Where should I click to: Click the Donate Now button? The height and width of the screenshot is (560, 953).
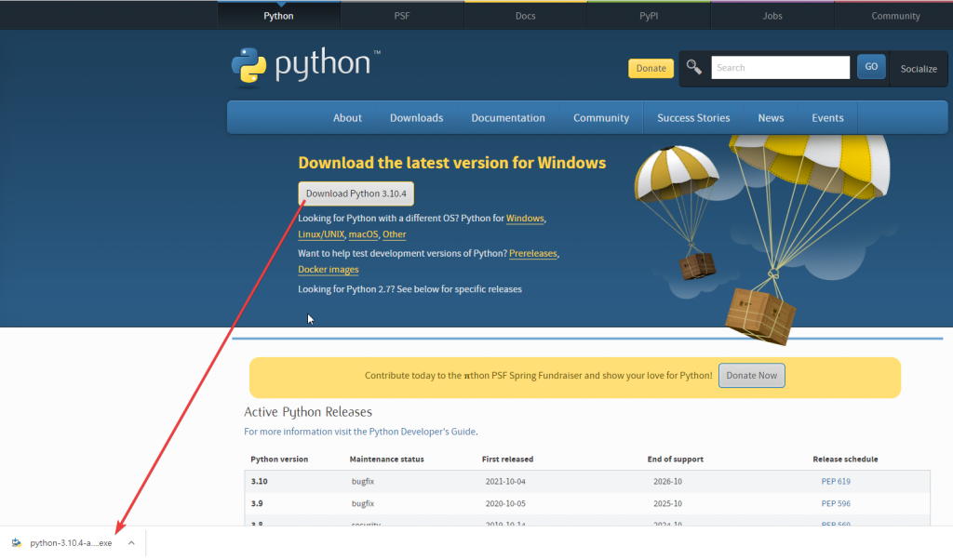(751, 376)
